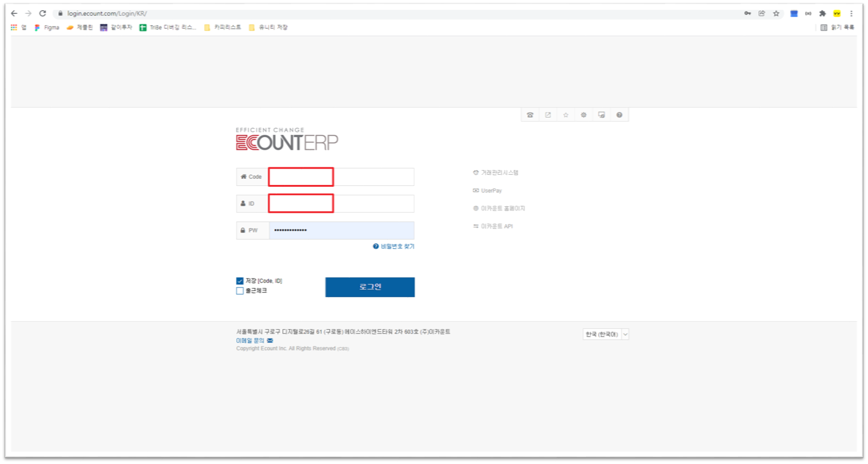
Task: Click the browser forward arrow
Action: [x=28, y=13]
